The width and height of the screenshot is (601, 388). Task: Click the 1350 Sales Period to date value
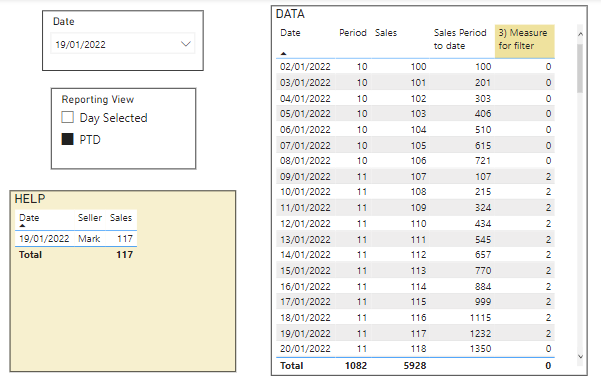pyautogui.click(x=481, y=349)
